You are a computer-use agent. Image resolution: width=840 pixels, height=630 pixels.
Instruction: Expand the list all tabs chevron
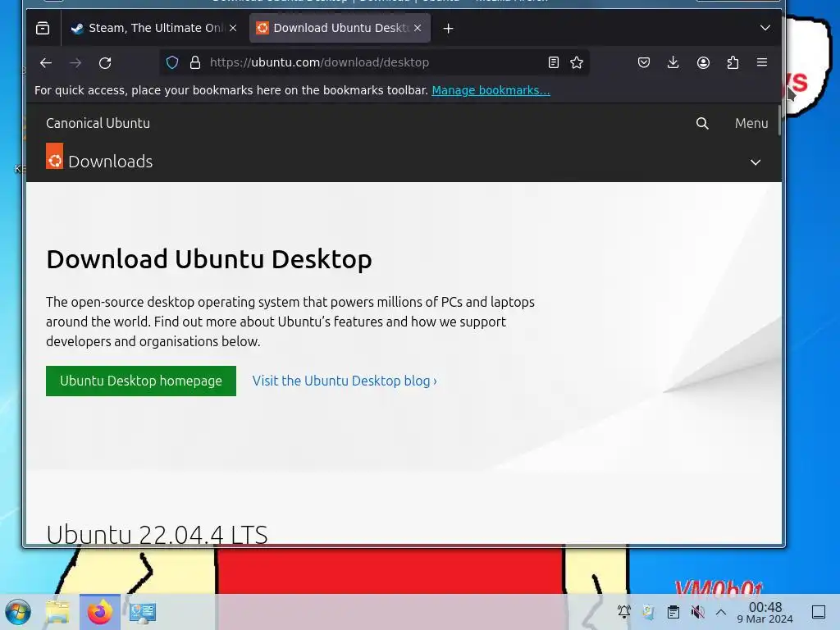[765, 28]
